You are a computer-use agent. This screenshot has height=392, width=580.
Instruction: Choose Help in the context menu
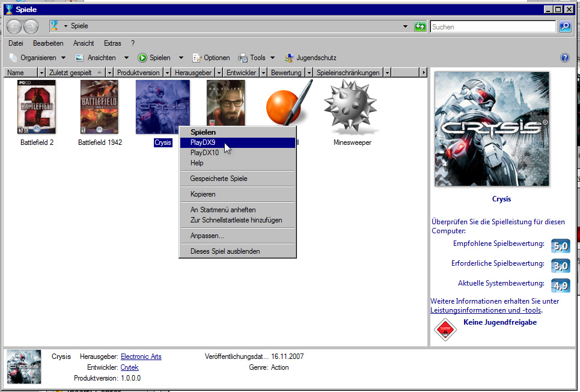tap(237, 163)
